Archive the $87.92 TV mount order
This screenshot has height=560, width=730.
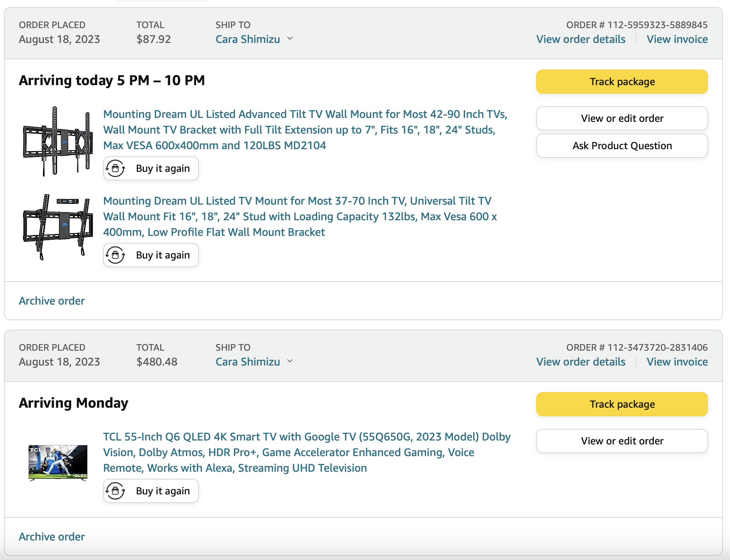(x=52, y=301)
